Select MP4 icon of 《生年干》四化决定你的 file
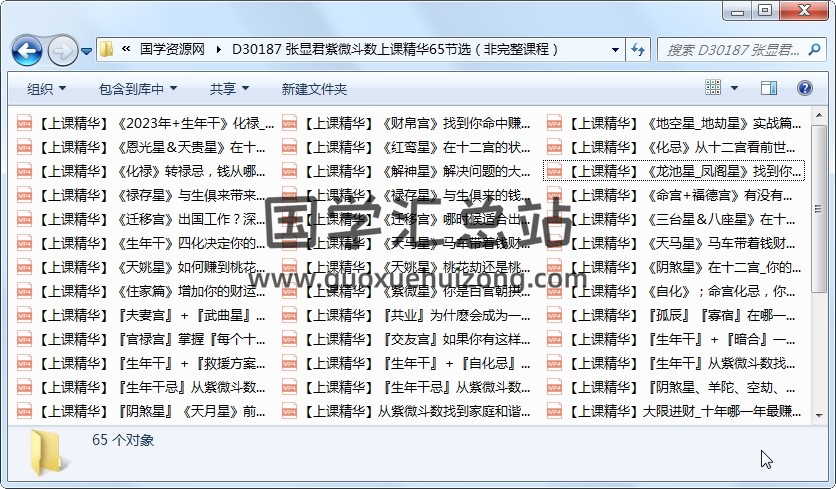The height and width of the screenshot is (489, 836). (24, 243)
